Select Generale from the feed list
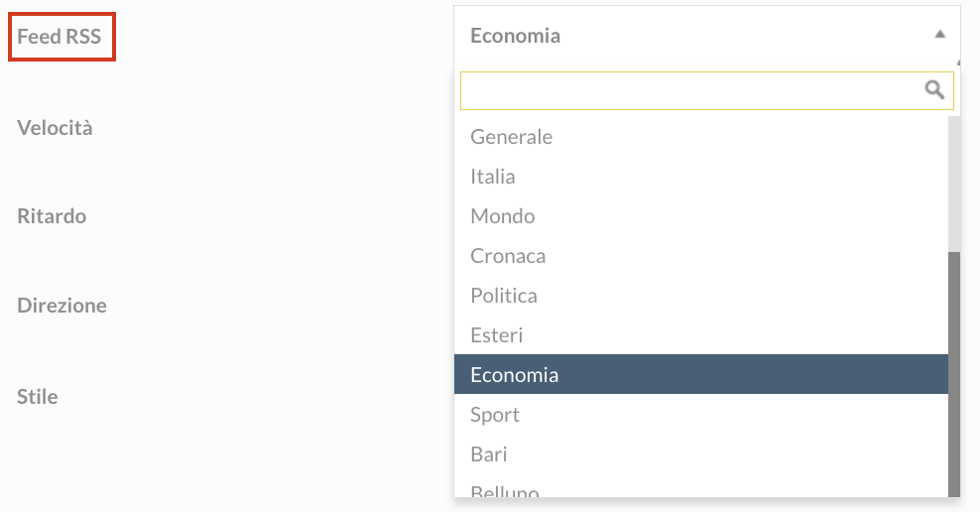980x512 pixels. click(x=701, y=137)
